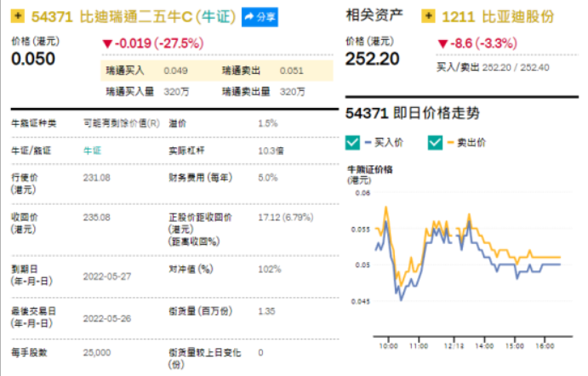This screenshot has height=376, width=588.
Task: Select the 瑞通卖出 value 0.051
Action: pos(291,71)
